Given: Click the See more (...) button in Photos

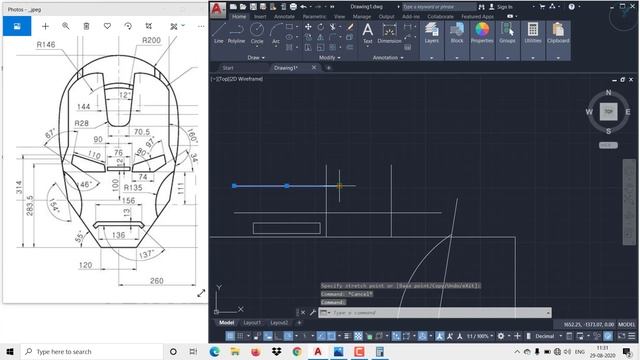Looking at the screenshot, I should [x=201, y=26].
